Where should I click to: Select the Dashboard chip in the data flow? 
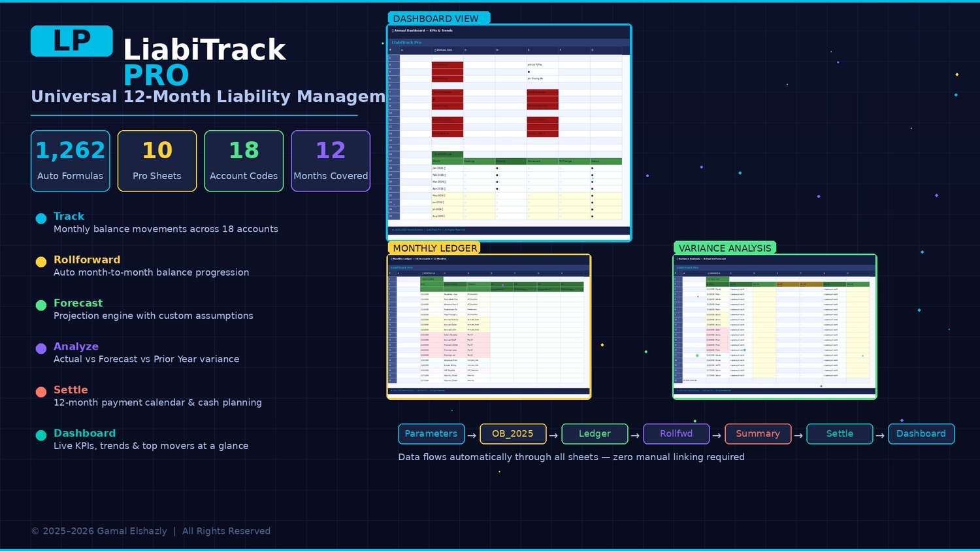[x=921, y=434]
